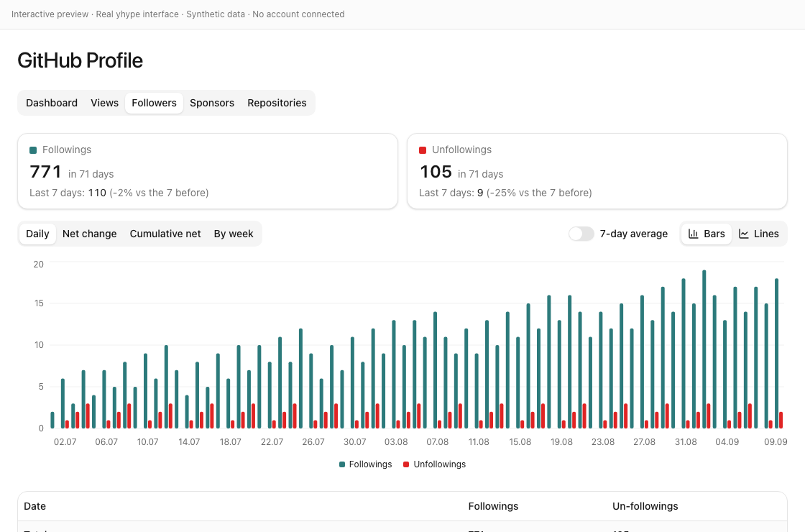
Task: Switch chart to Net change
Action: coord(89,234)
